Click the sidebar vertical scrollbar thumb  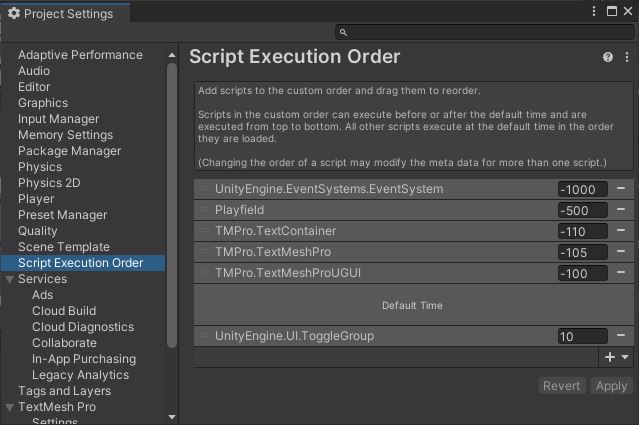pyautogui.click(x=172, y=205)
